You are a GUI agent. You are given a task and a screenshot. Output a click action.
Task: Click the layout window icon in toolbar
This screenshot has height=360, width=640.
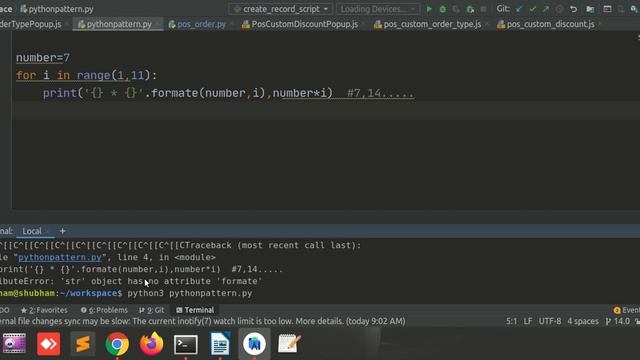(x=607, y=9)
